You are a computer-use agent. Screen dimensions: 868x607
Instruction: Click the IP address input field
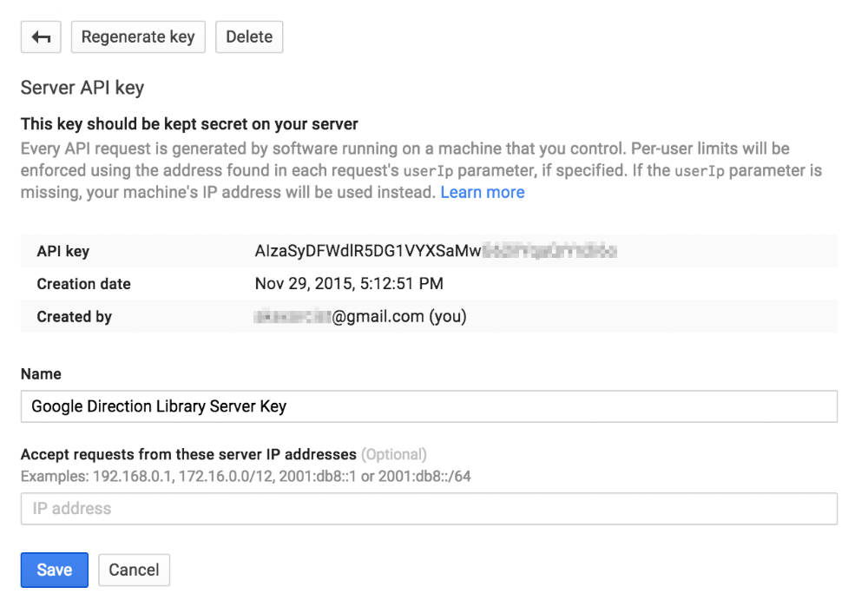(429, 509)
